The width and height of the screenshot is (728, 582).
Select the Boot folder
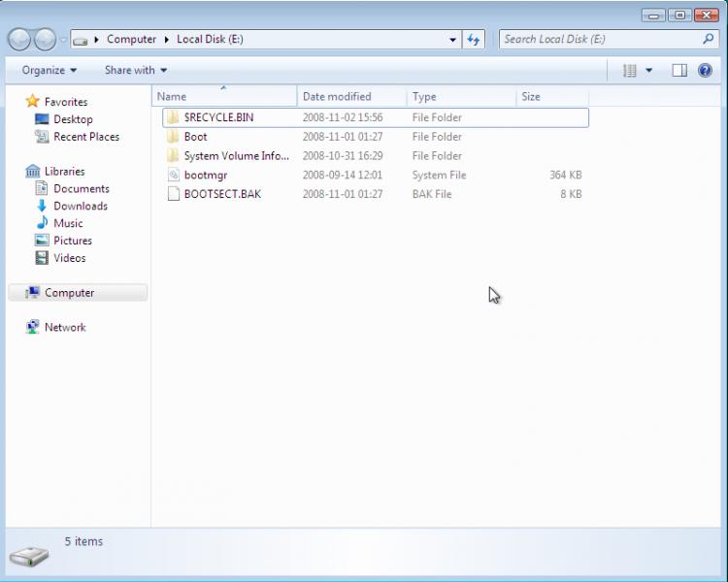(x=376, y=137)
